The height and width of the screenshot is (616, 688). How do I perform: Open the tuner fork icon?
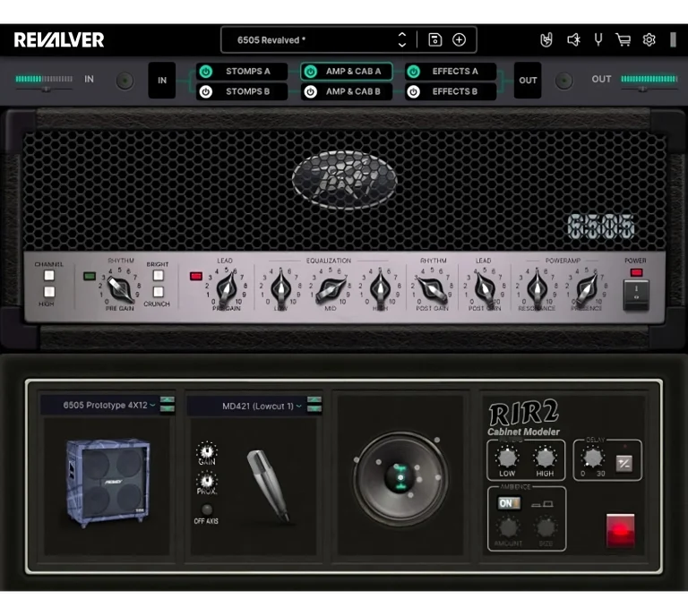pos(598,40)
